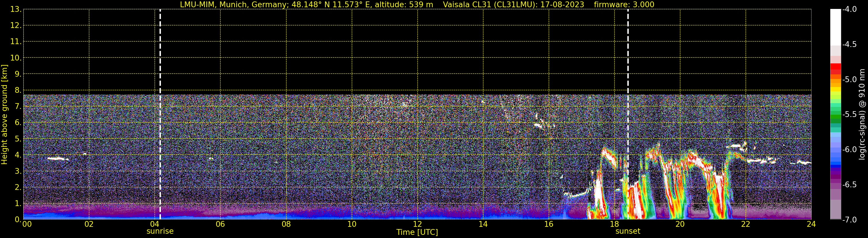
Task: Click the white dashed sunset marker line
Action: click(x=628, y=114)
